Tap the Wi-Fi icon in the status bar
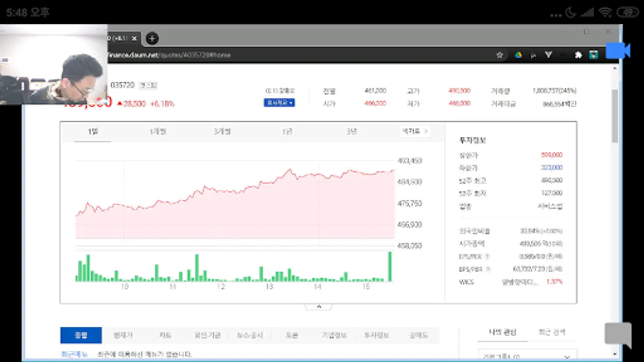The width and height of the screenshot is (644, 362). tap(605, 12)
